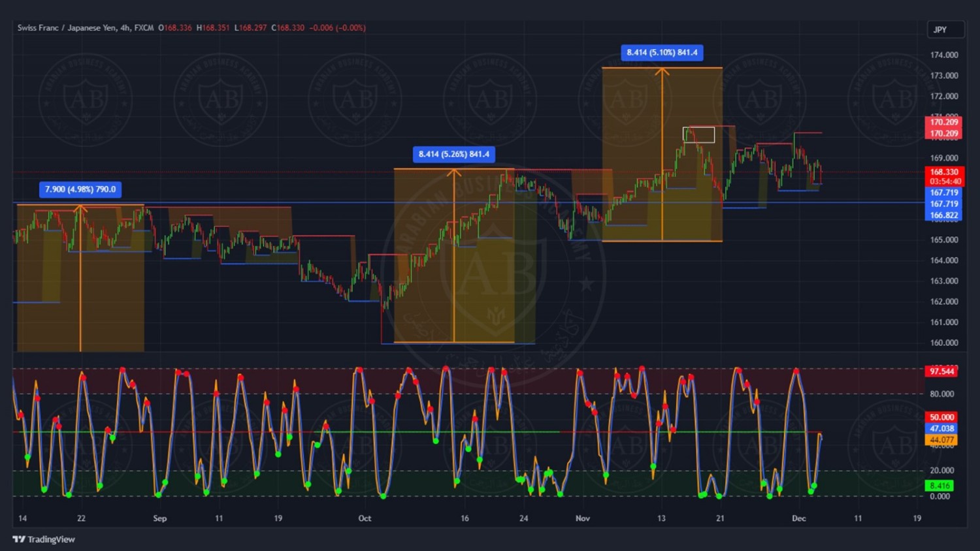Click the blue 166.822 price tag
Image resolution: width=980 pixels, height=551 pixels.
944,215
